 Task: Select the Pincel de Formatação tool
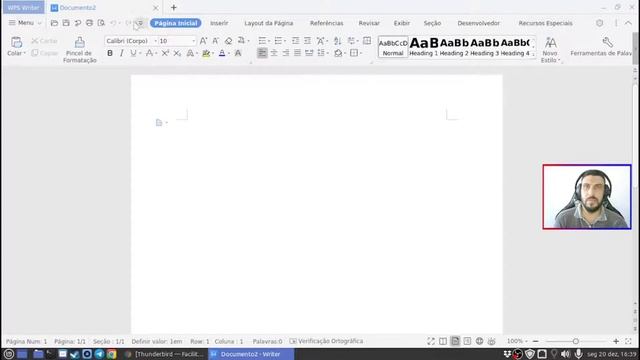tap(80, 49)
